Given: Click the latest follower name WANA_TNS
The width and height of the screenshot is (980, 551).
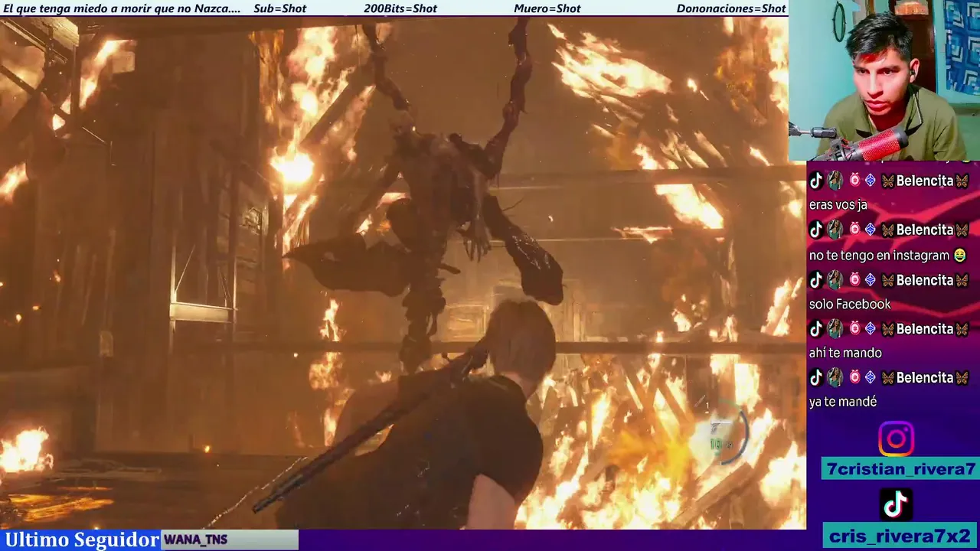Looking at the screenshot, I should pos(196,540).
